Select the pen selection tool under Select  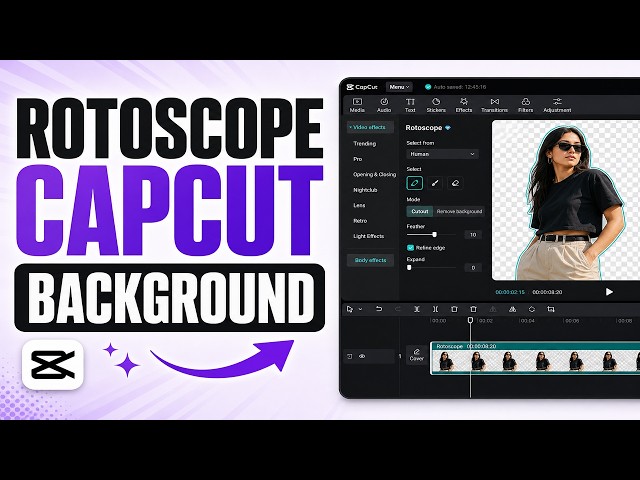coord(415,183)
